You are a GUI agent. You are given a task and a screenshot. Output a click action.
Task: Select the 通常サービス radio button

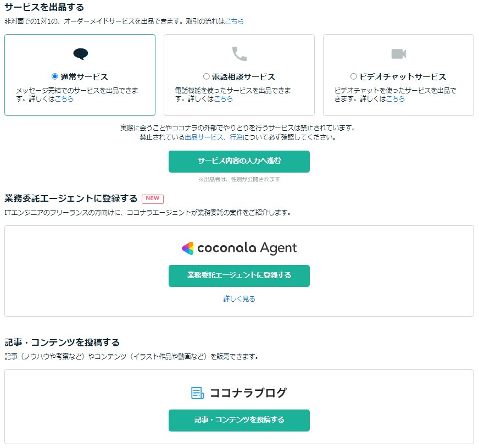55,76
